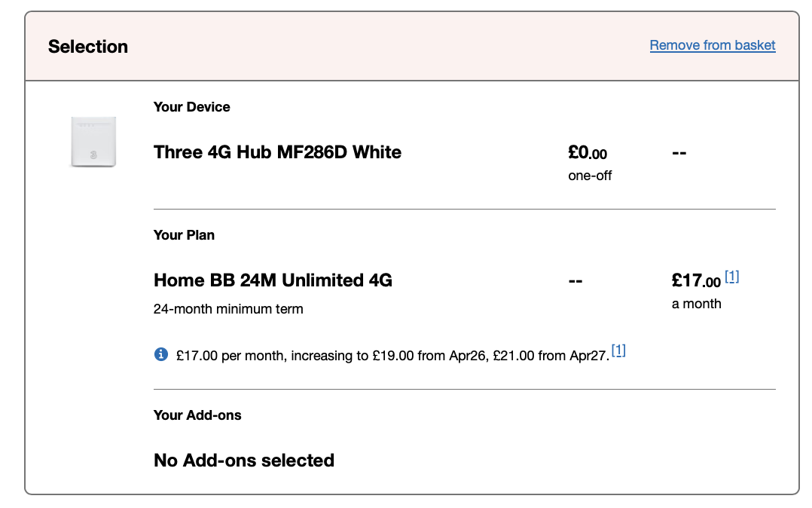Select Home BB 24M Unlimited 4G title
The height and width of the screenshot is (508, 812).
273,280
